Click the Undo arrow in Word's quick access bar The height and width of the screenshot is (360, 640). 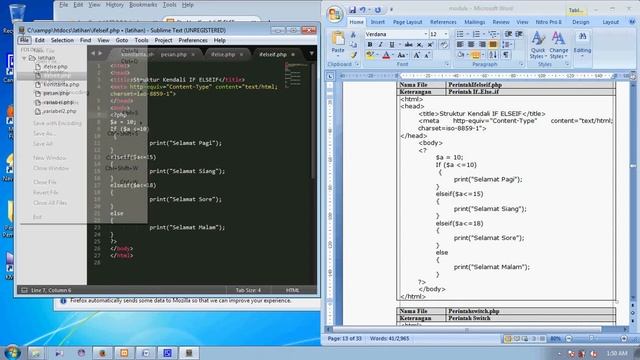coord(362,10)
